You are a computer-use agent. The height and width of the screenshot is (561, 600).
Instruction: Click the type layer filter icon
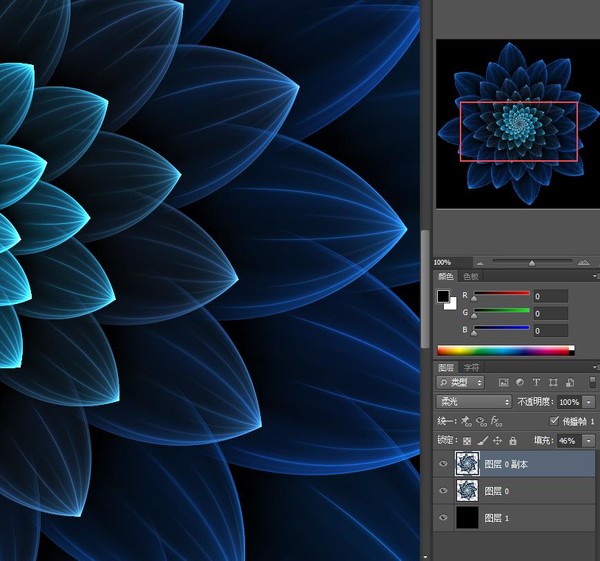tap(536, 382)
